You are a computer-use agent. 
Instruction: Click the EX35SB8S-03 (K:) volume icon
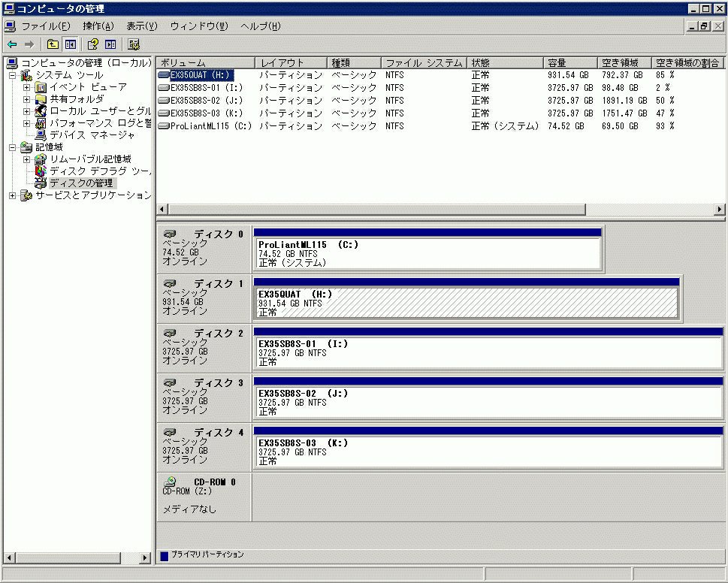[164, 113]
